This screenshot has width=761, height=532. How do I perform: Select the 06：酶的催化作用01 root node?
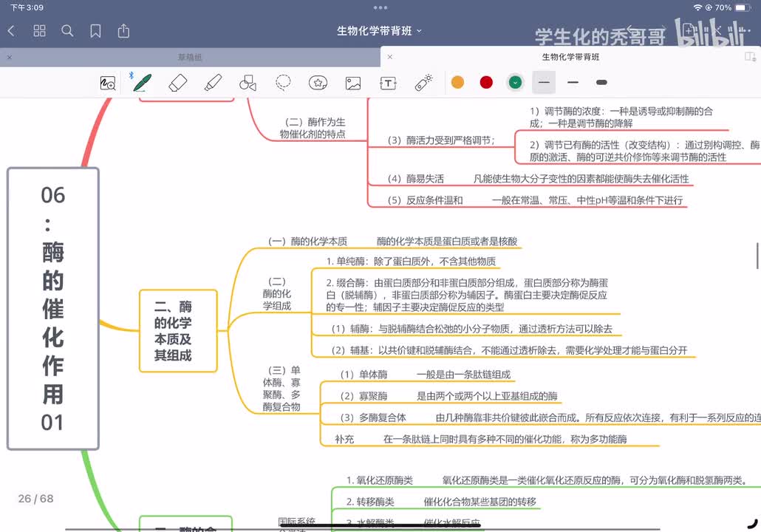53,309
